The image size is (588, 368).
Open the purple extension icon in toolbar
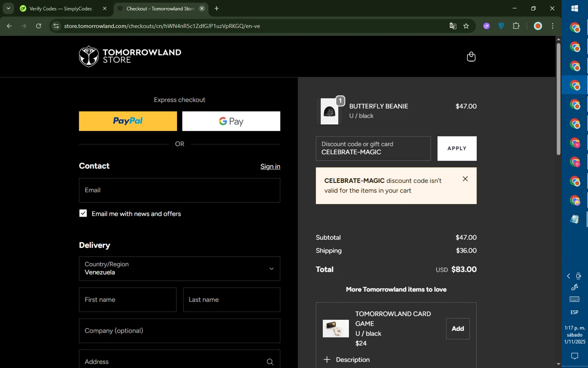coord(486,26)
